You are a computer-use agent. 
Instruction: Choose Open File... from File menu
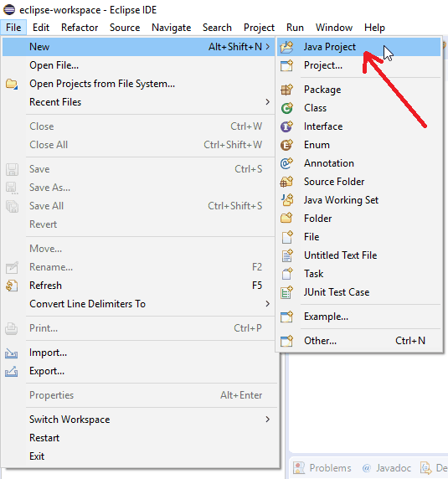[x=139, y=65]
